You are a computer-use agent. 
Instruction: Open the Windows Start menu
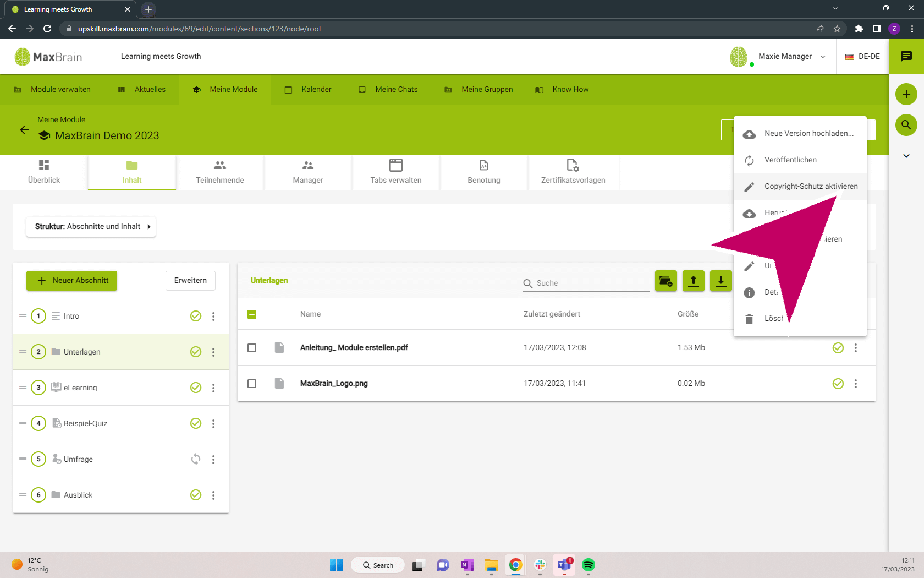(336, 565)
